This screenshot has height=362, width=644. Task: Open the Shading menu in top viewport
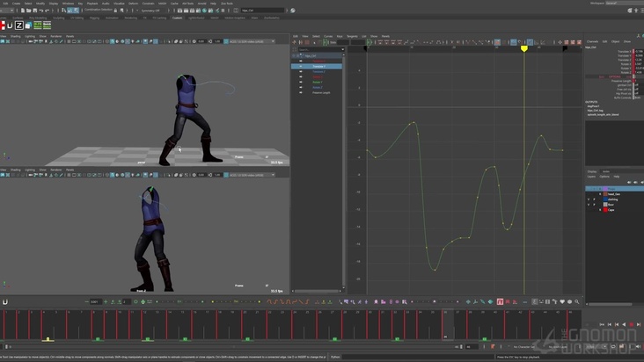[18, 36]
